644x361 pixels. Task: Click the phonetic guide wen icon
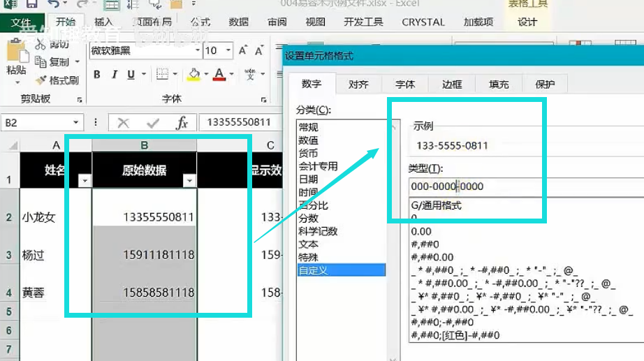point(250,74)
